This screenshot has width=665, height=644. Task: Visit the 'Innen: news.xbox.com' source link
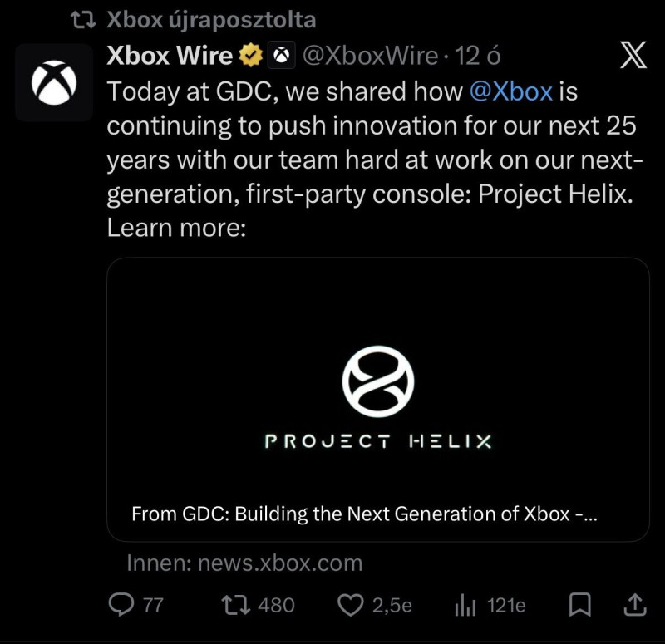(244, 563)
